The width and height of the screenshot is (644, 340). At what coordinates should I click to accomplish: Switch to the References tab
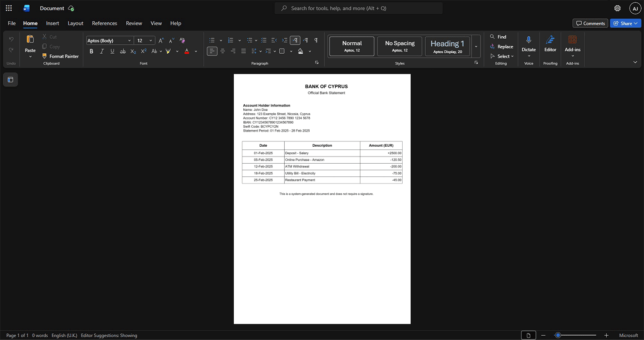(x=105, y=23)
